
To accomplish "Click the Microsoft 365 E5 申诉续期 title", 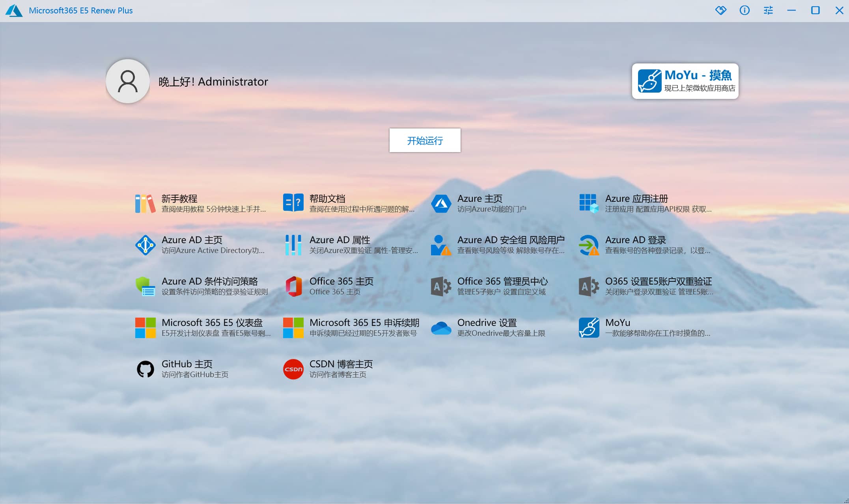I will 364,323.
